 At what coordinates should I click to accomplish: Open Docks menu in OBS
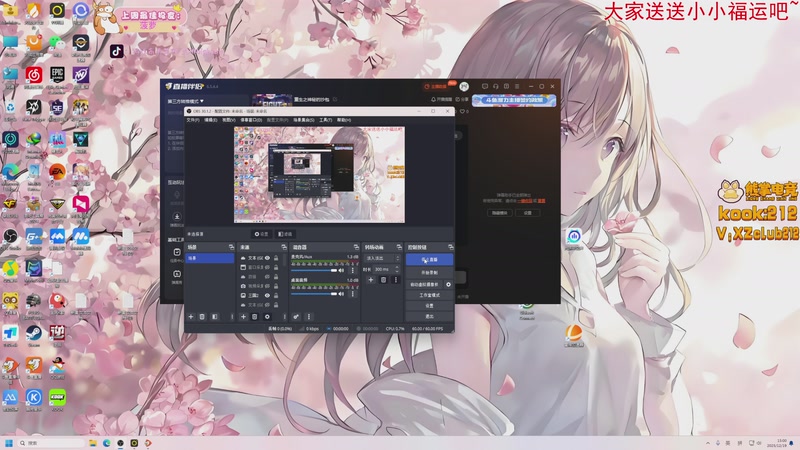[251, 120]
